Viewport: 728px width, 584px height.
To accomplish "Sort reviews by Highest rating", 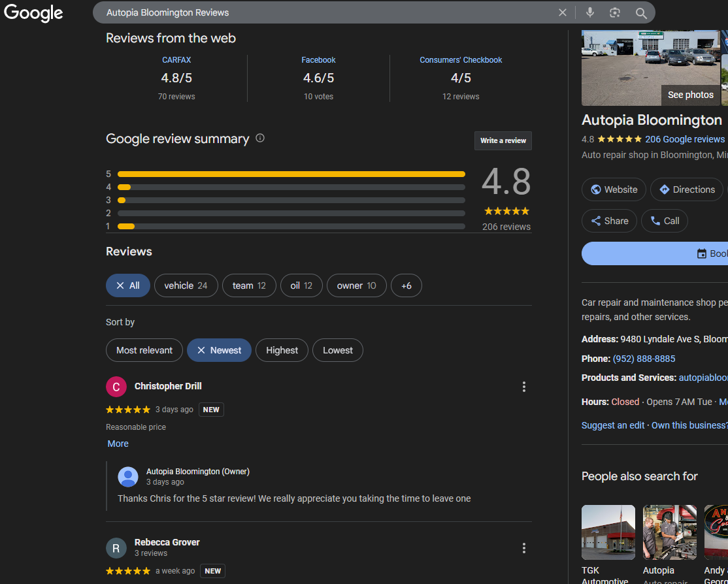I will point(282,350).
